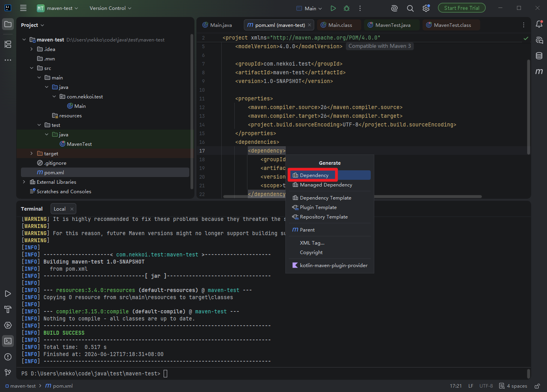Click the Debug bug icon
Image resolution: width=547 pixels, height=392 pixels.
point(347,8)
